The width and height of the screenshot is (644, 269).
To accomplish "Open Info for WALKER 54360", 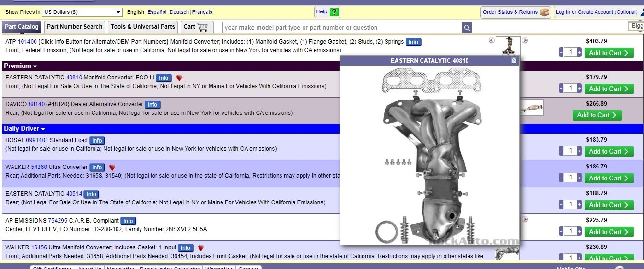I will pyautogui.click(x=97, y=168).
